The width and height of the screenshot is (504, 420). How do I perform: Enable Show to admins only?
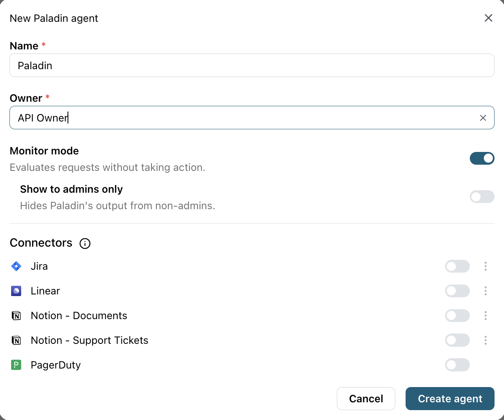pyautogui.click(x=482, y=197)
